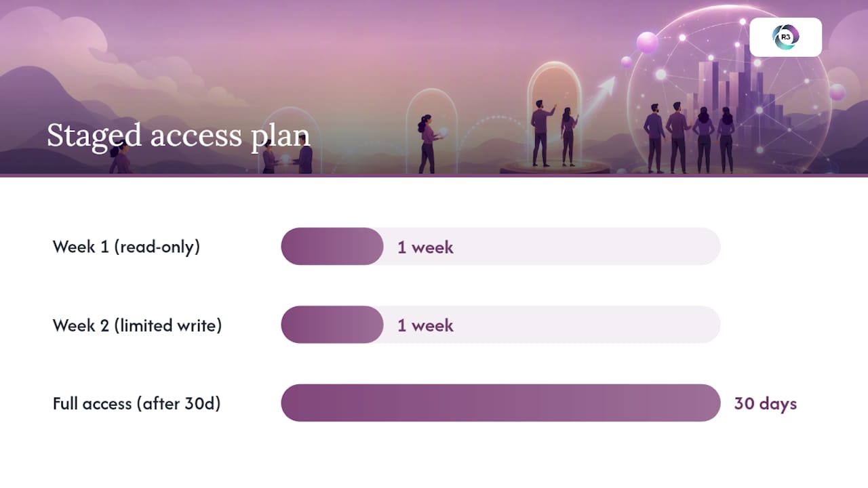The image size is (868, 488).
Task: Select the 'Week 2 (limited write)' label
Action: pos(137,325)
